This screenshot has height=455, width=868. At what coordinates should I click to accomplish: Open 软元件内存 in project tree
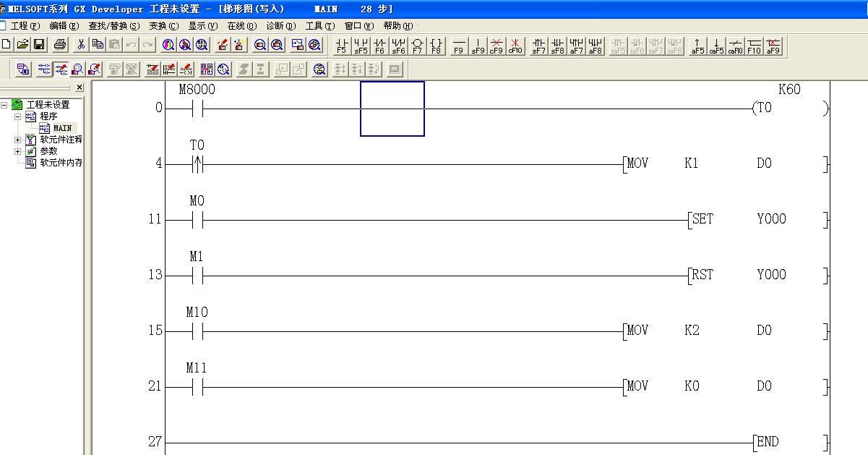point(61,163)
